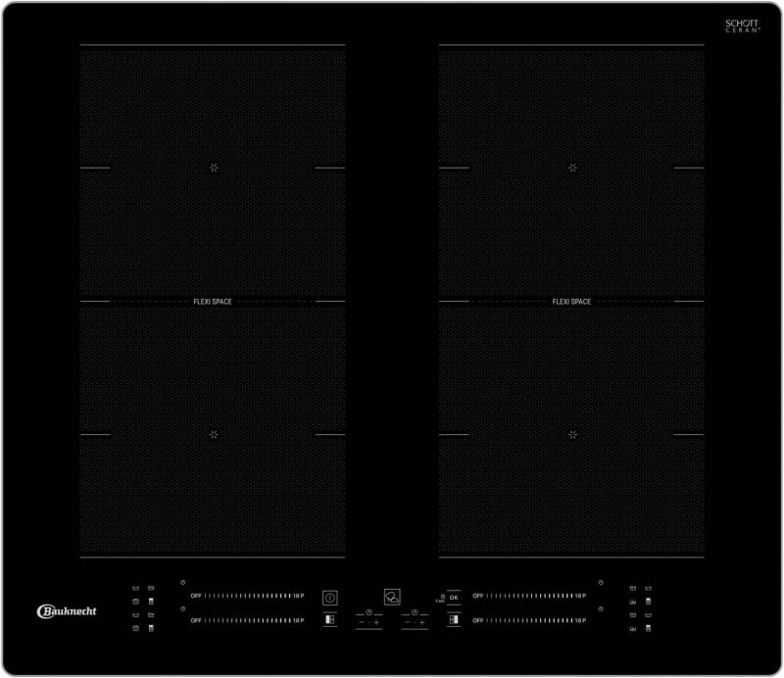Screen dimensions: 784x678
Task: Tap OFF on the lower-right power slider
Action: tap(478, 620)
